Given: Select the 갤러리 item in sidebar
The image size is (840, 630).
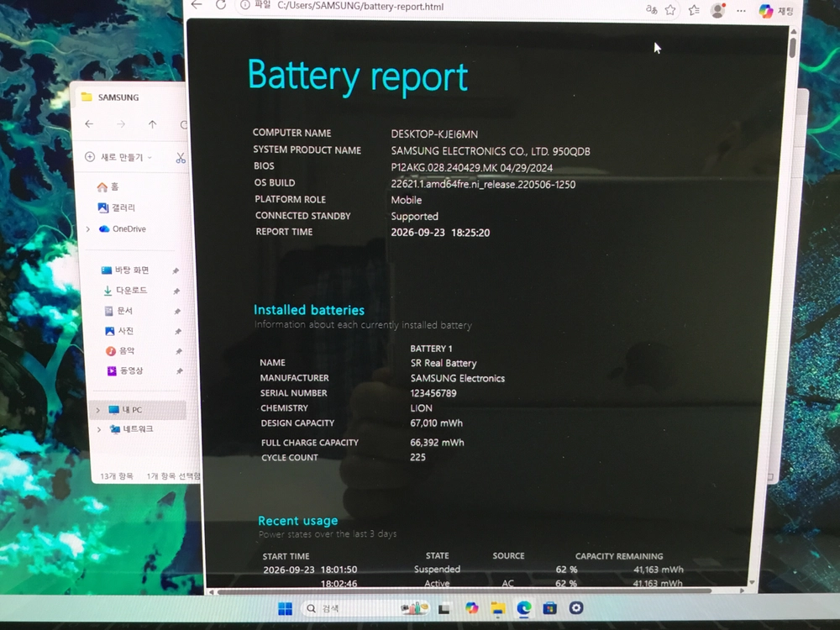Looking at the screenshot, I should click(x=116, y=207).
